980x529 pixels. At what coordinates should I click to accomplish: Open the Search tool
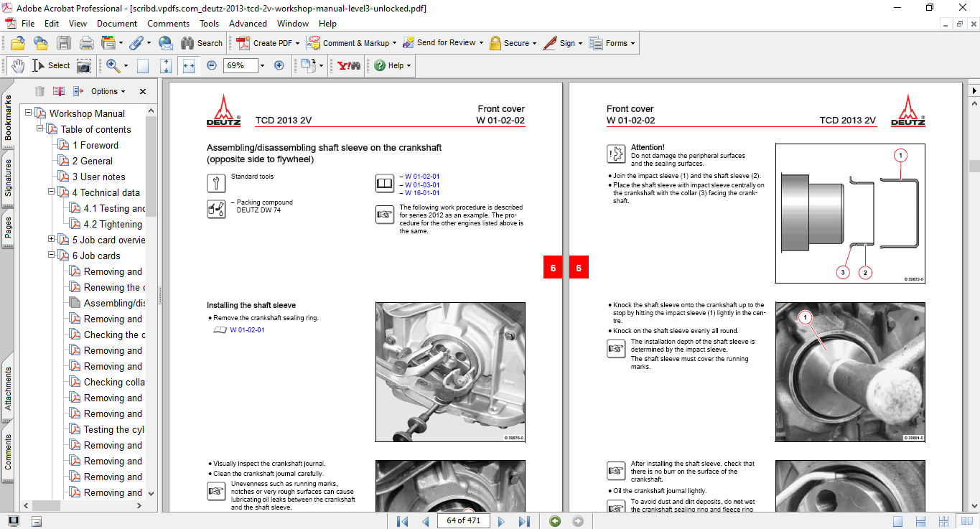[202, 43]
